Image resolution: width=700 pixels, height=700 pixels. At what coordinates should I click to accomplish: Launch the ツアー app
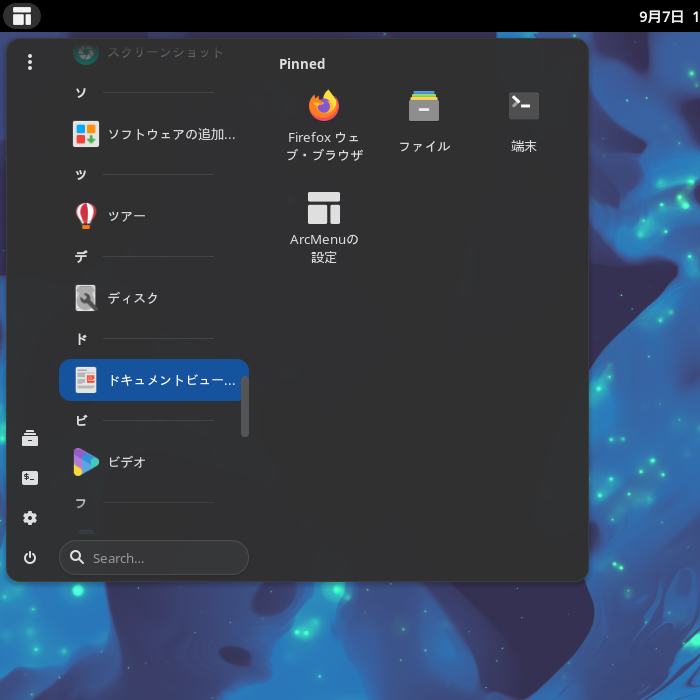[154, 216]
